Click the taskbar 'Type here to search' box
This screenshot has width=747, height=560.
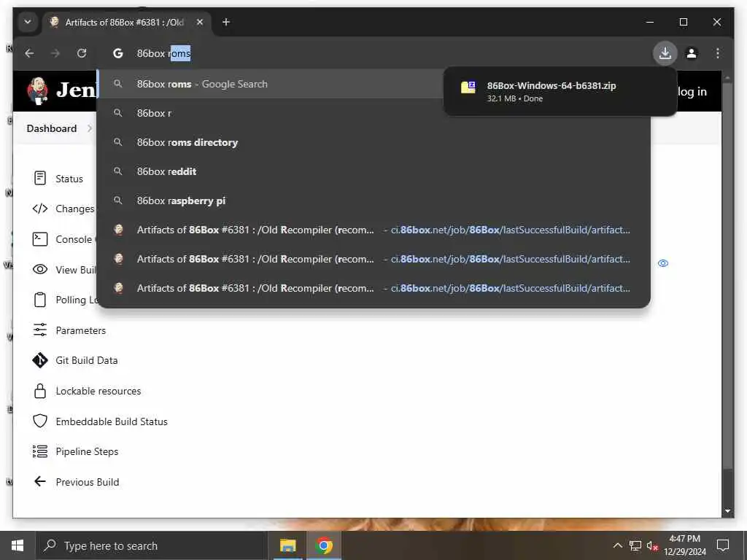152,545
